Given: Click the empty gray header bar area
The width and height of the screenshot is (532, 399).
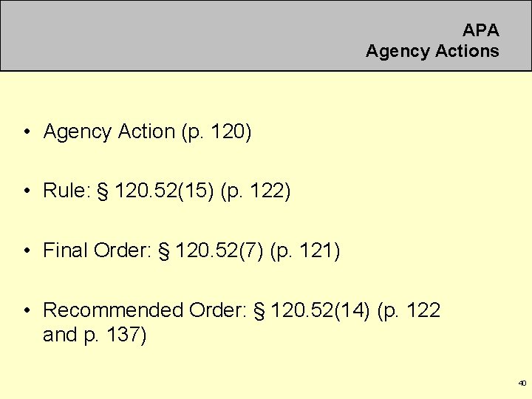Looking at the screenshot, I should click(180, 35).
